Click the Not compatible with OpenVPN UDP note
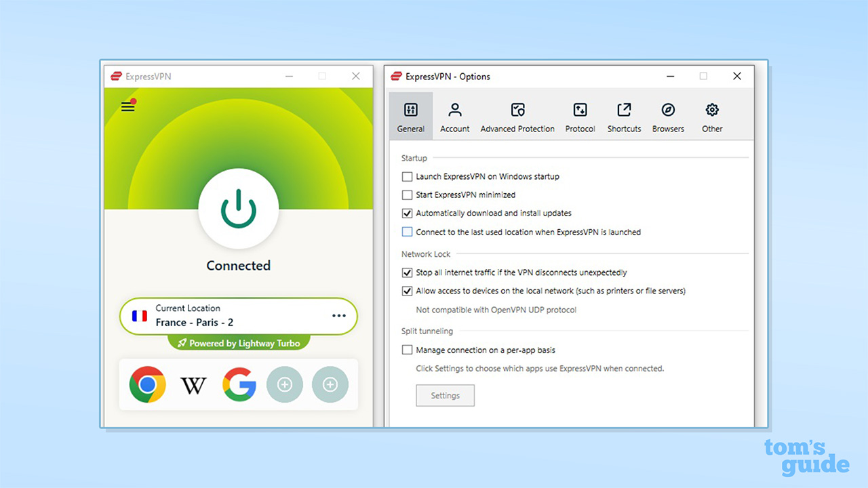Screen dimensions: 868x488 pos(496,310)
